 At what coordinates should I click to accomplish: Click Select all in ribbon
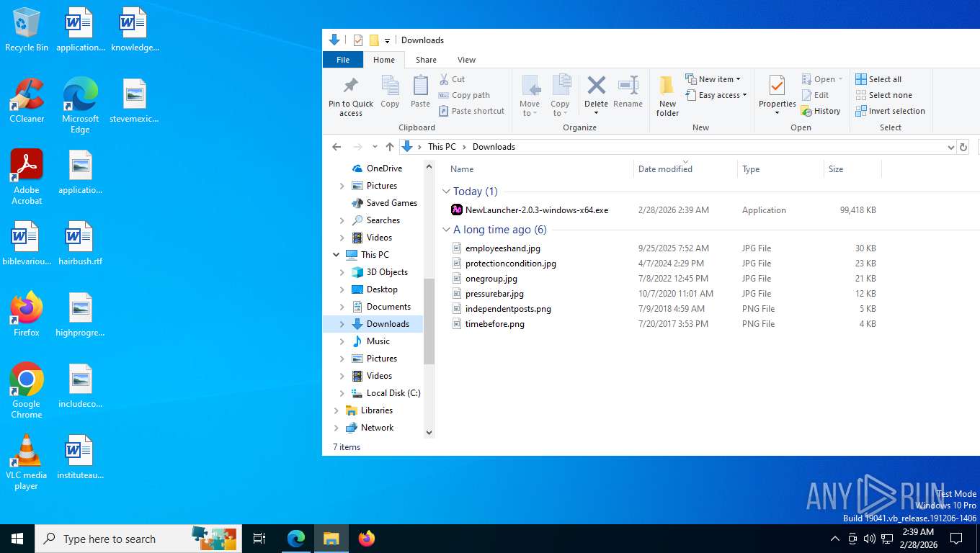tap(878, 79)
